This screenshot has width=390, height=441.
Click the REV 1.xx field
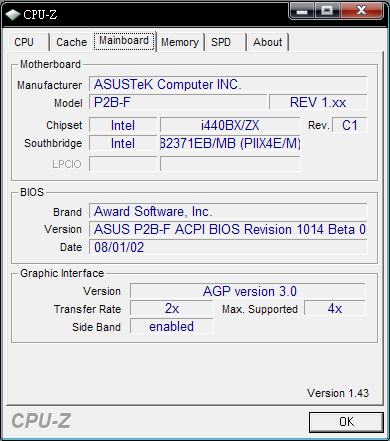tap(318, 102)
